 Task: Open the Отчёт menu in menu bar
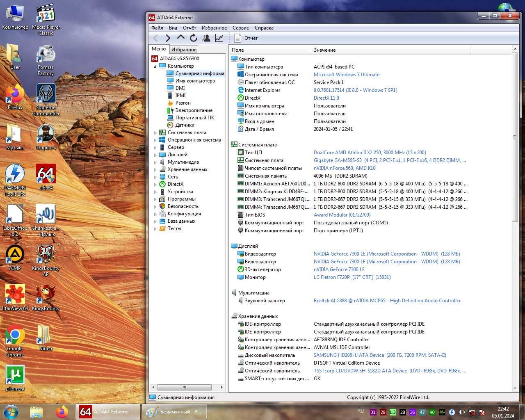(x=189, y=28)
